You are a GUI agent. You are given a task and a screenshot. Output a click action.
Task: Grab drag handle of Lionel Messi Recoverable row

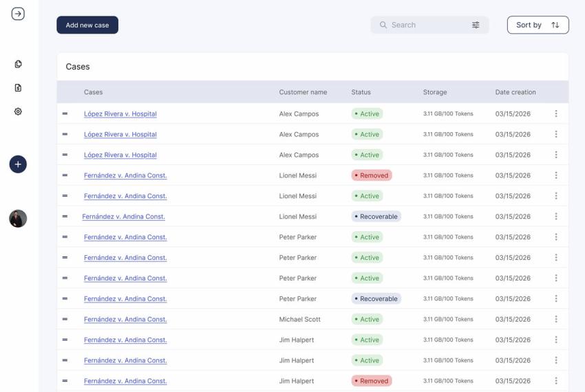click(65, 217)
